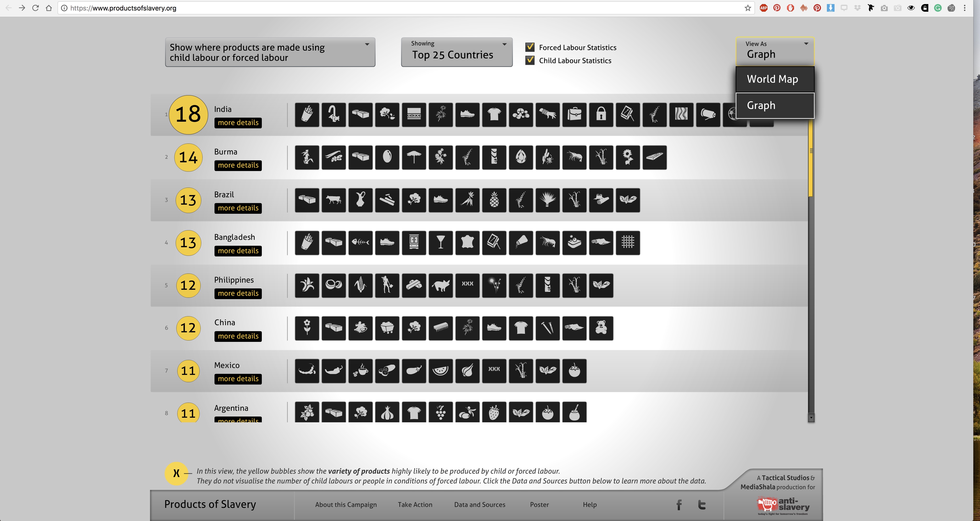Choose Graph option in the View As menu
The height and width of the screenshot is (521, 980).
coord(775,105)
